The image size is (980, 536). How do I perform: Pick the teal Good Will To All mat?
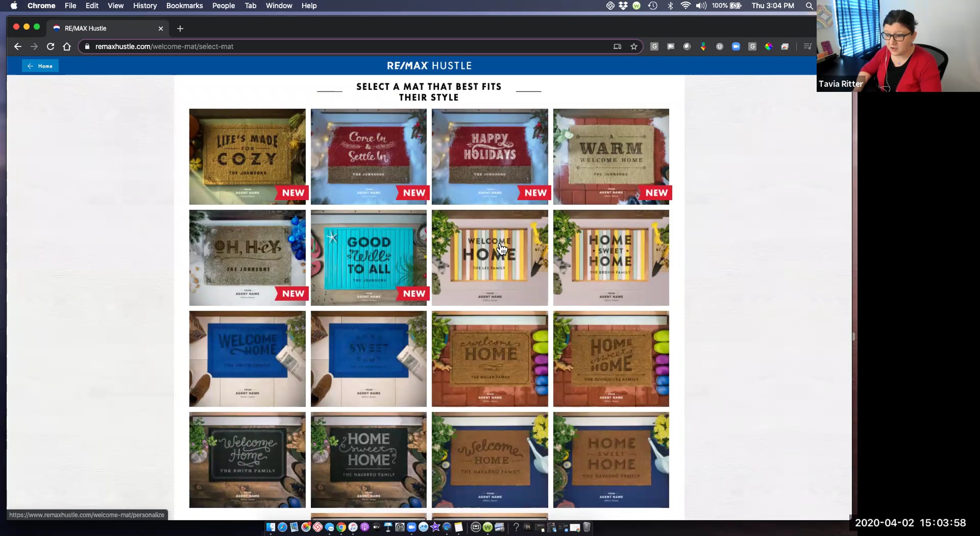[x=368, y=258]
